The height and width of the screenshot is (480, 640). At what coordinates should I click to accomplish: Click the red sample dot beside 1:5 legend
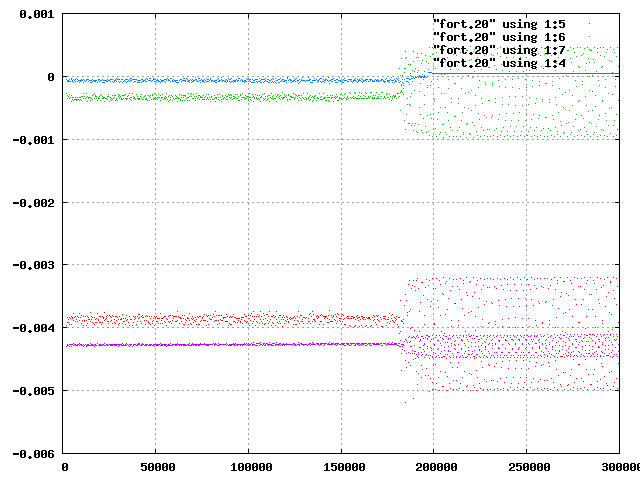click(589, 24)
